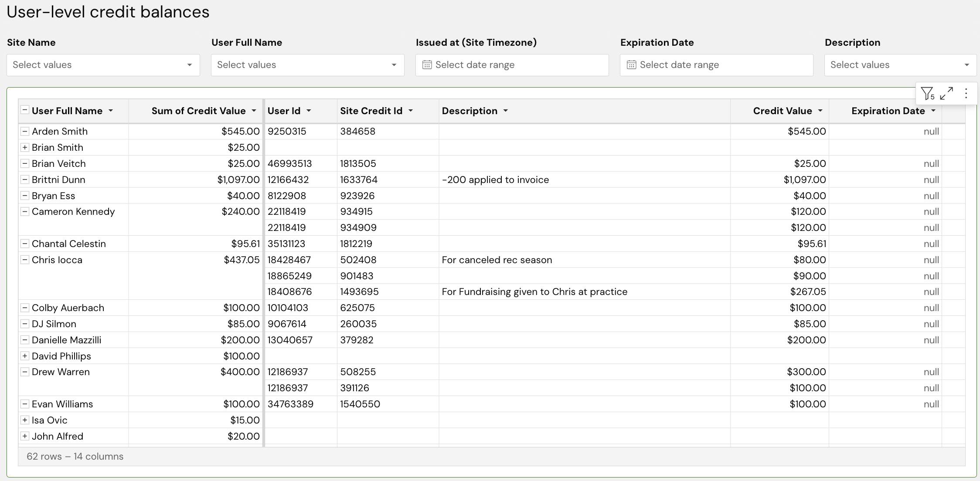Select the '-200 applied to invoice' description cell
The height and width of the screenshot is (481, 980).
pos(585,180)
